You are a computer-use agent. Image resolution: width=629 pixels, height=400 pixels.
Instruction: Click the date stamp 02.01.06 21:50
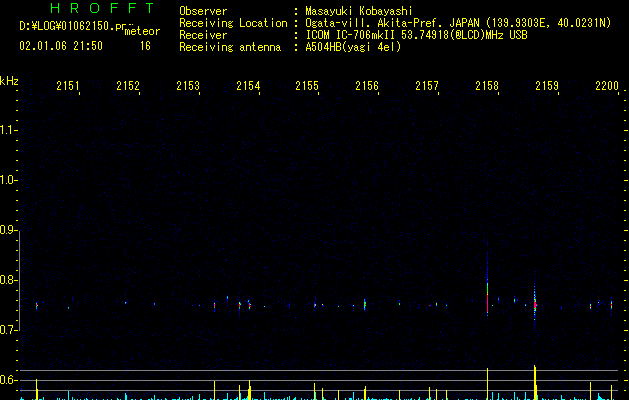tap(61, 46)
